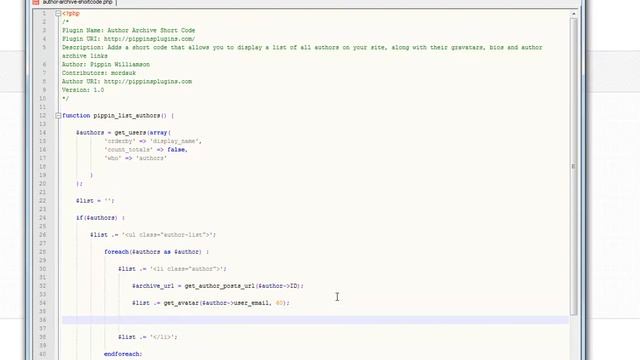Click the Author URI comment line
The image size is (640, 360).
[127, 82]
